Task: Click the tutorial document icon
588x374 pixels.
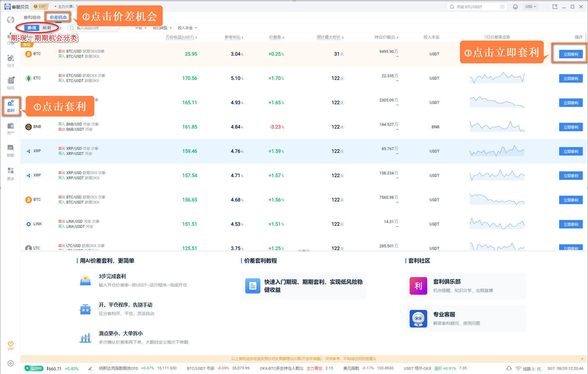Action: point(253,286)
